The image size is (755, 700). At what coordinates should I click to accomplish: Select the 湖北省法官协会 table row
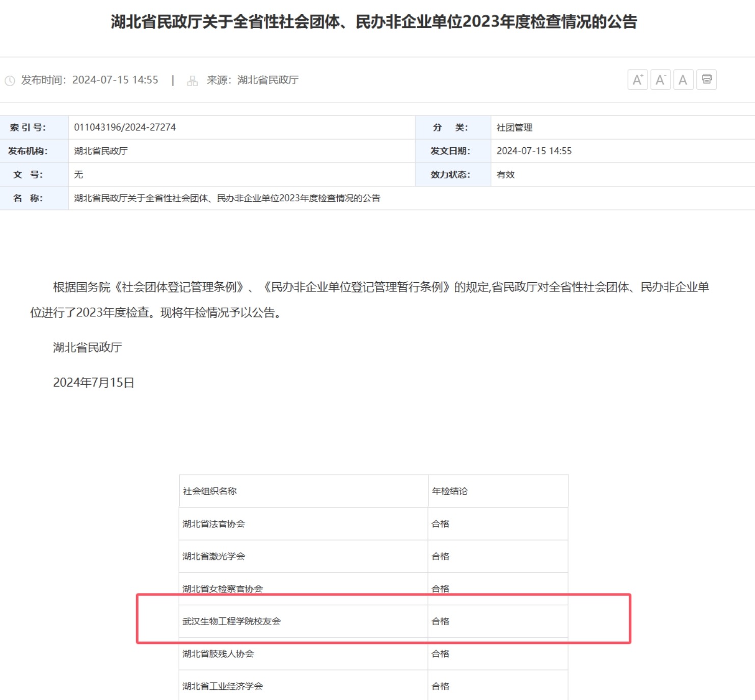coord(214,524)
